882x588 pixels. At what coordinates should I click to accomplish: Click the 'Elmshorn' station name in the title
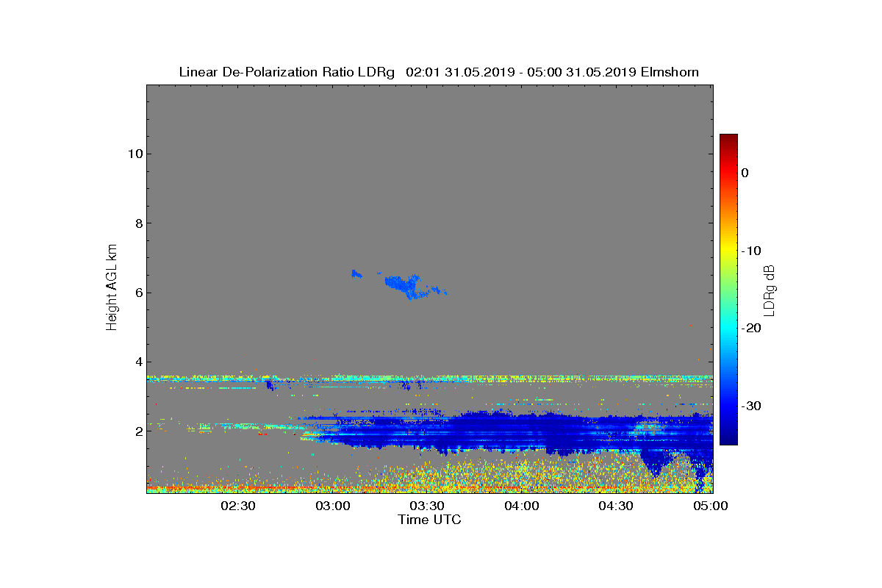click(x=670, y=72)
